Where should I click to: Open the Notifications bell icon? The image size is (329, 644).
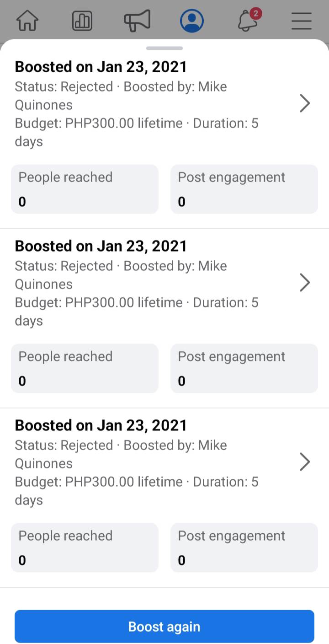pos(248,21)
